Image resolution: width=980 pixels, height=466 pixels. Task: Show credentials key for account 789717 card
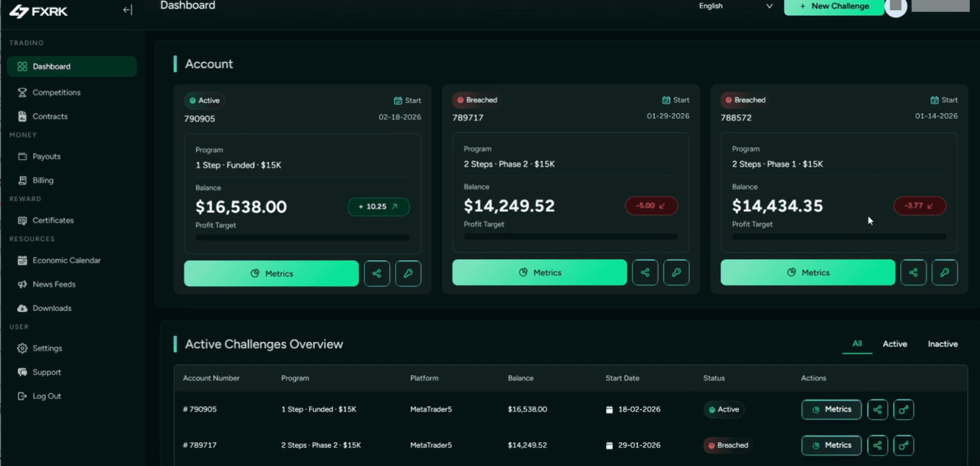pos(676,273)
